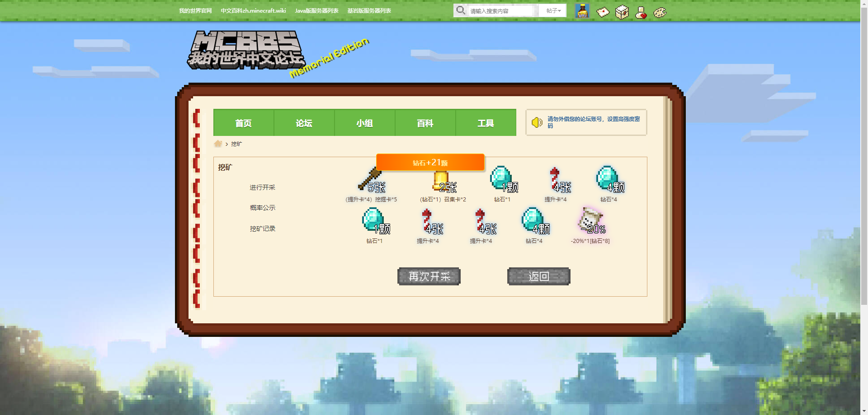The width and height of the screenshot is (868, 415).
Task: Click the speaker announcement icon
Action: click(537, 122)
